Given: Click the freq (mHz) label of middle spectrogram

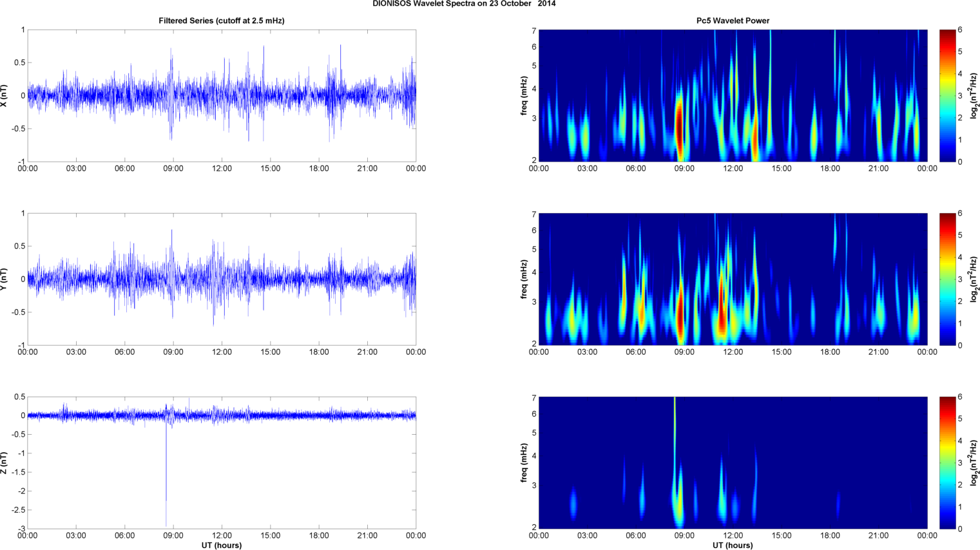Looking at the screenshot, I should coord(524,279).
